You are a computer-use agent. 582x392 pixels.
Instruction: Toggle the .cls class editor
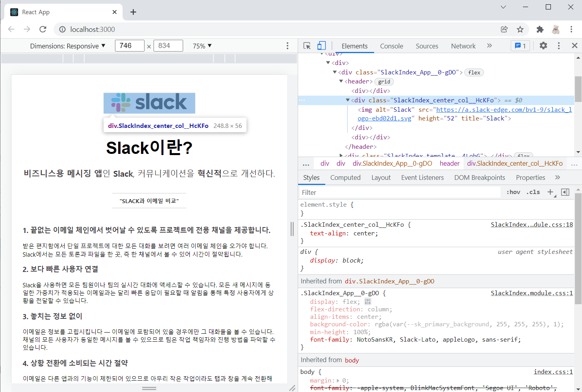coord(533,192)
